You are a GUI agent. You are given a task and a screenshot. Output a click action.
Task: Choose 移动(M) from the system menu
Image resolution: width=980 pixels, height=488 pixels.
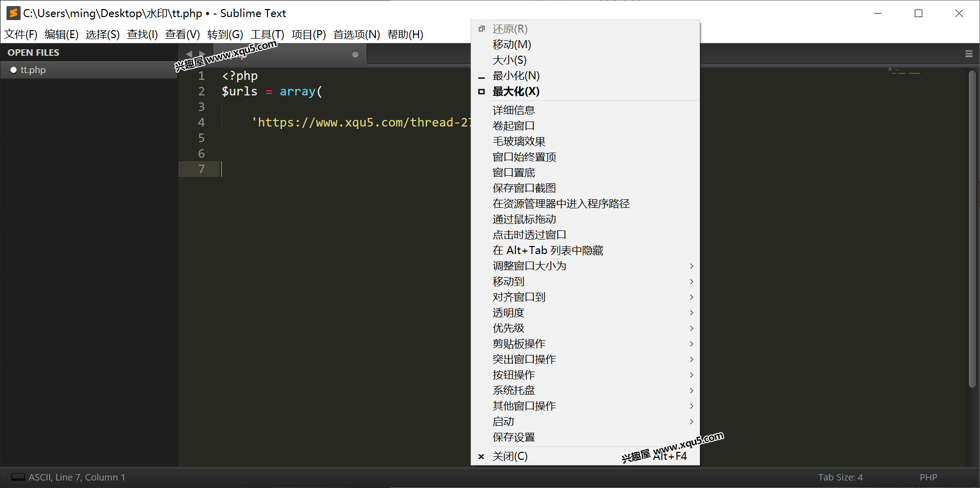click(x=585, y=45)
